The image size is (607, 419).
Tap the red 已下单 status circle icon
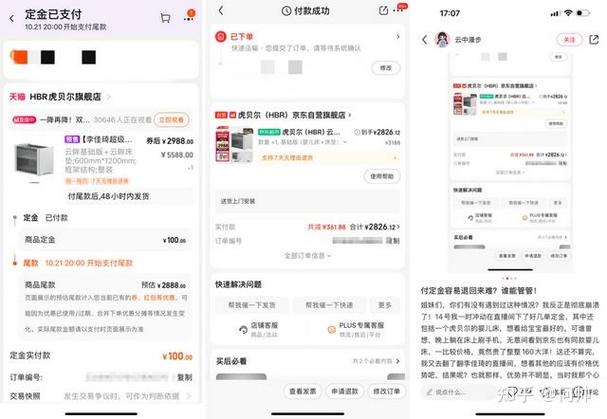(221, 37)
